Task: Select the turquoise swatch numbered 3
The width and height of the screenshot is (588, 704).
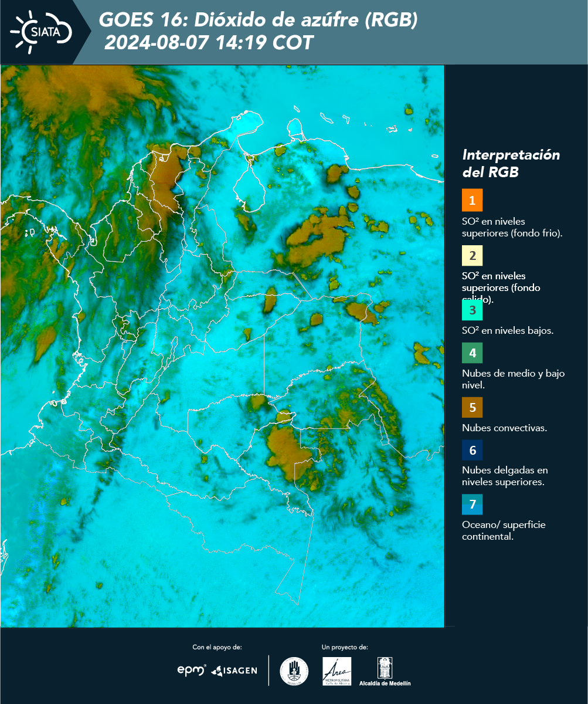Action: coord(472,310)
